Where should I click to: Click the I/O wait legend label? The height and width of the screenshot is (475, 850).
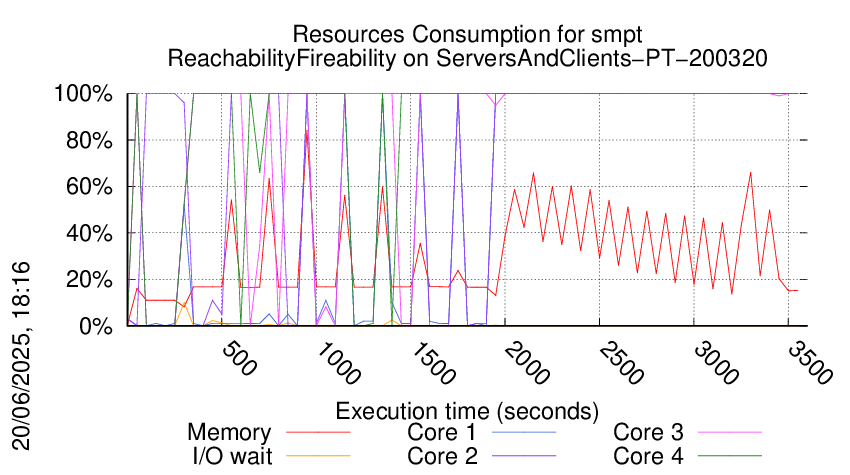232,456
